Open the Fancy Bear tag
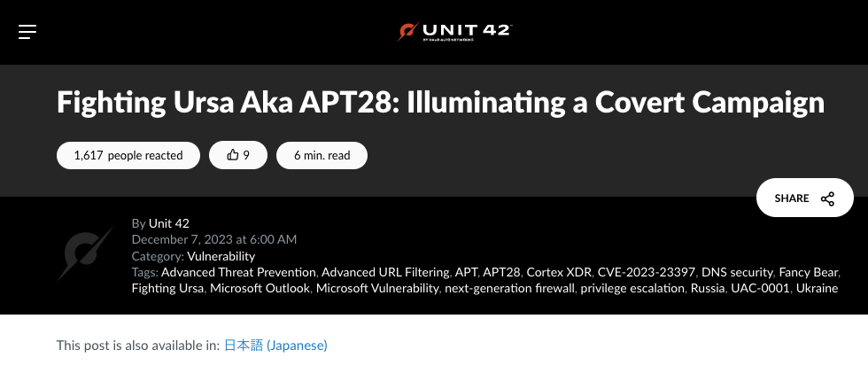 pos(809,272)
